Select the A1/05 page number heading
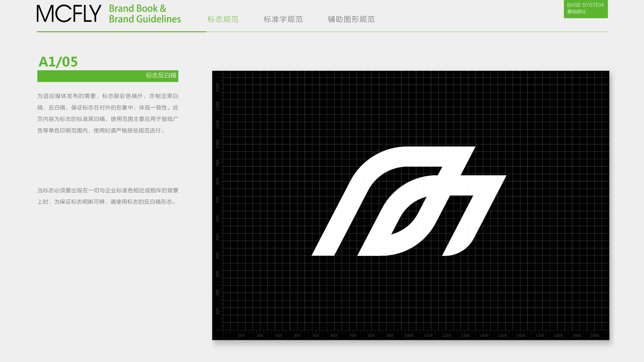The height and width of the screenshot is (362, 644). pyautogui.click(x=58, y=62)
